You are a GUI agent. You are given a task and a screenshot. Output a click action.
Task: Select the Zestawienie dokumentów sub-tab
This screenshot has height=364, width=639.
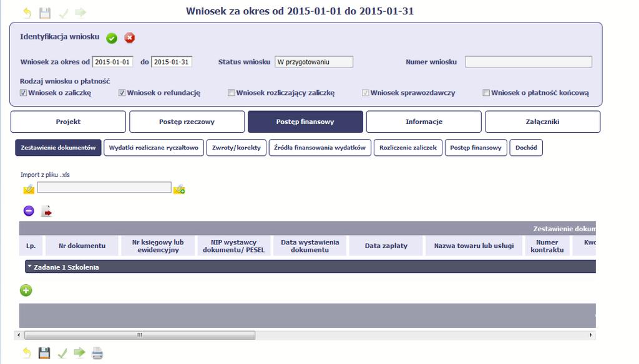tap(58, 148)
